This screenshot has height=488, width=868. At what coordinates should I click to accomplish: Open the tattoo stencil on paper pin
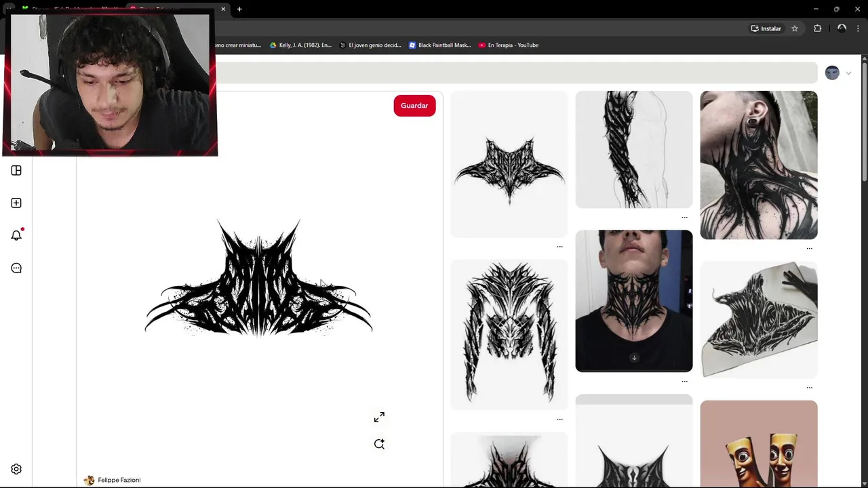click(x=759, y=320)
